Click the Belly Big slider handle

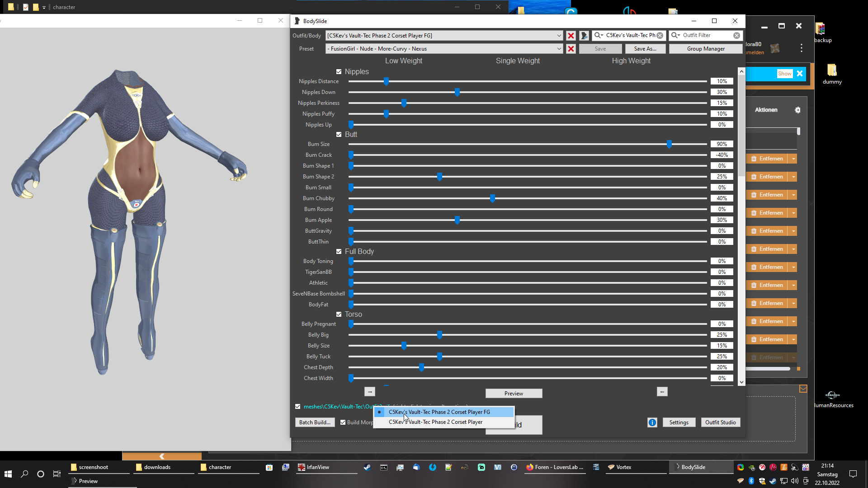439,335
